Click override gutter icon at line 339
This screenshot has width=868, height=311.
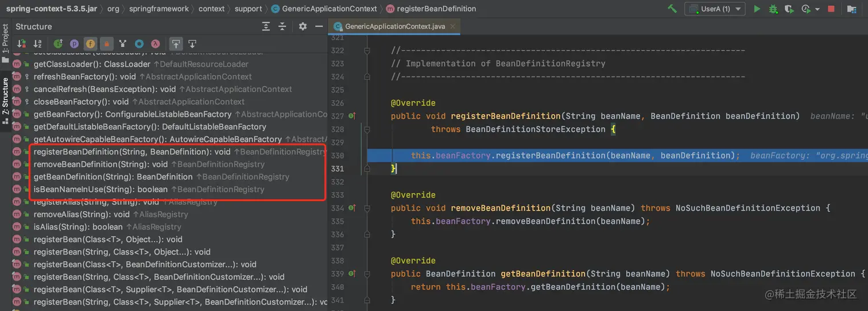352,274
